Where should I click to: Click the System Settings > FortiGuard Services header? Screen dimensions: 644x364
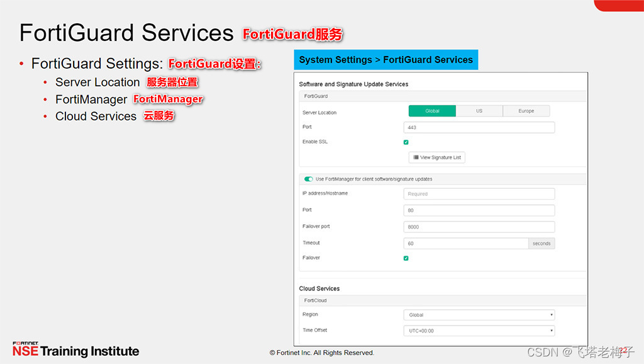pyautogui.click(x=386, y=60)
